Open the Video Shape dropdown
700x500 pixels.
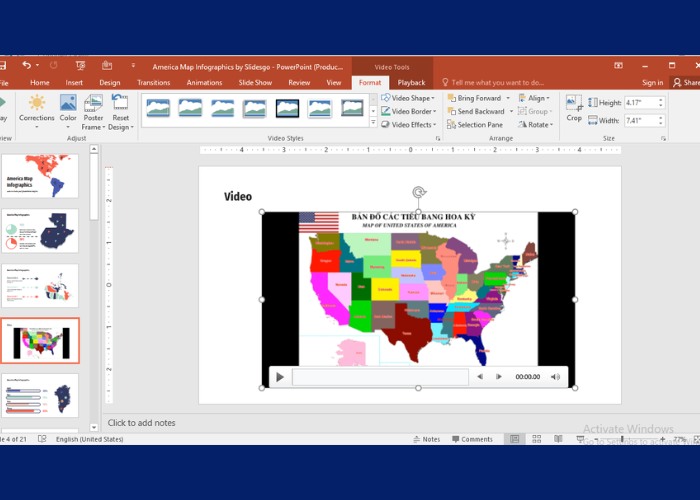[408, 98]
